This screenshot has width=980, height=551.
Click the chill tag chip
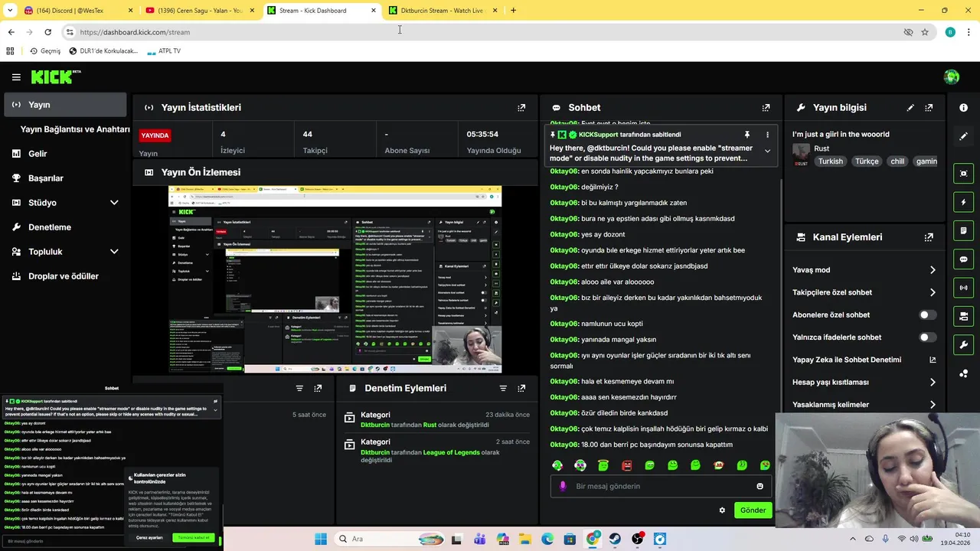click(897, 161)
